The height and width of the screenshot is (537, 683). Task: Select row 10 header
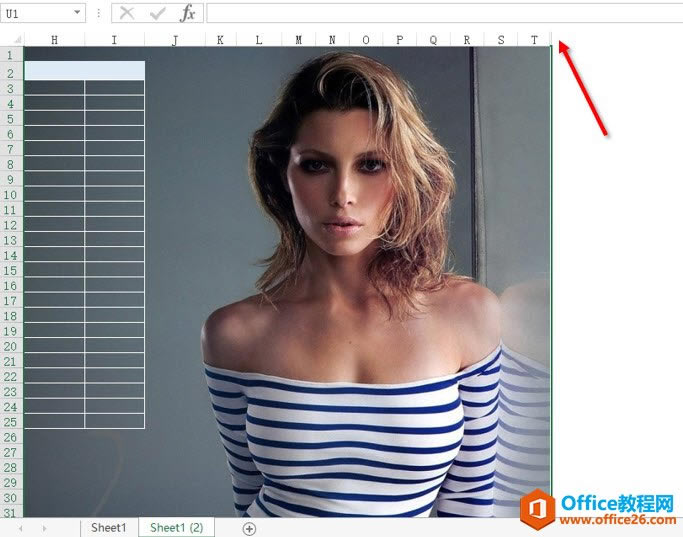(x=11, y=194)
